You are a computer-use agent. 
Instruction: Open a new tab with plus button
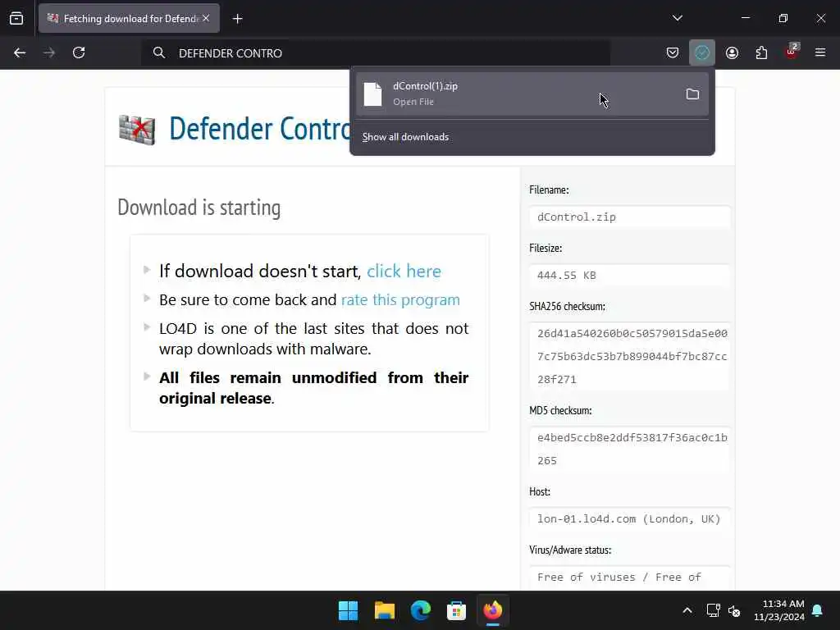click(237, 19)
